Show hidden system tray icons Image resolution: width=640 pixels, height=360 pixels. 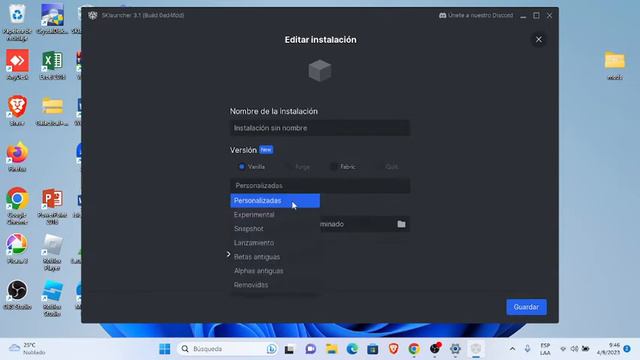(512, 349)
